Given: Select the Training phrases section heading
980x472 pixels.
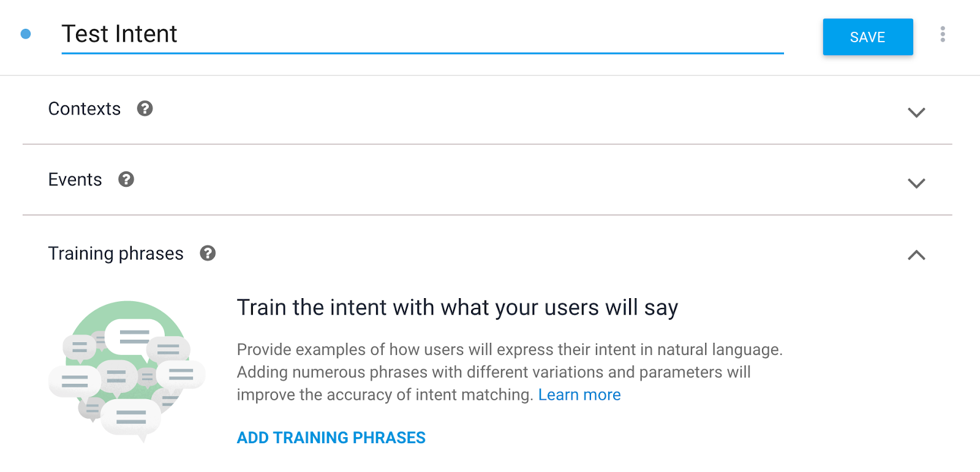Looking at the screenshot, I should [x=116, y=253].
